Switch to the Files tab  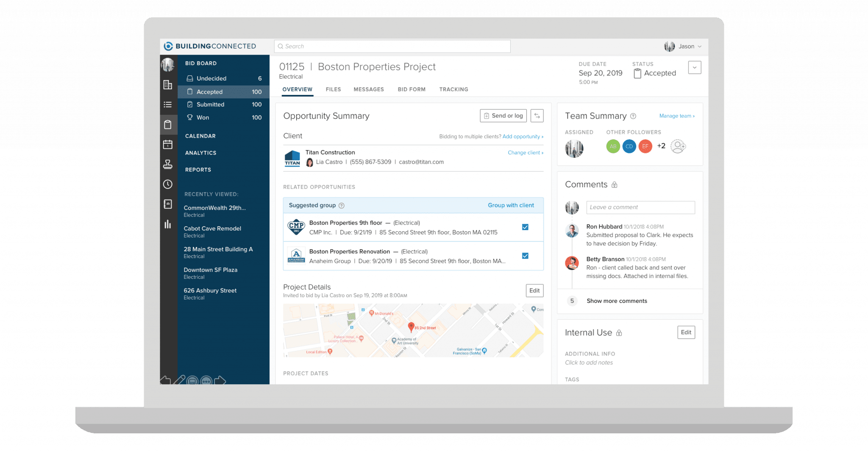click(333, 89)
